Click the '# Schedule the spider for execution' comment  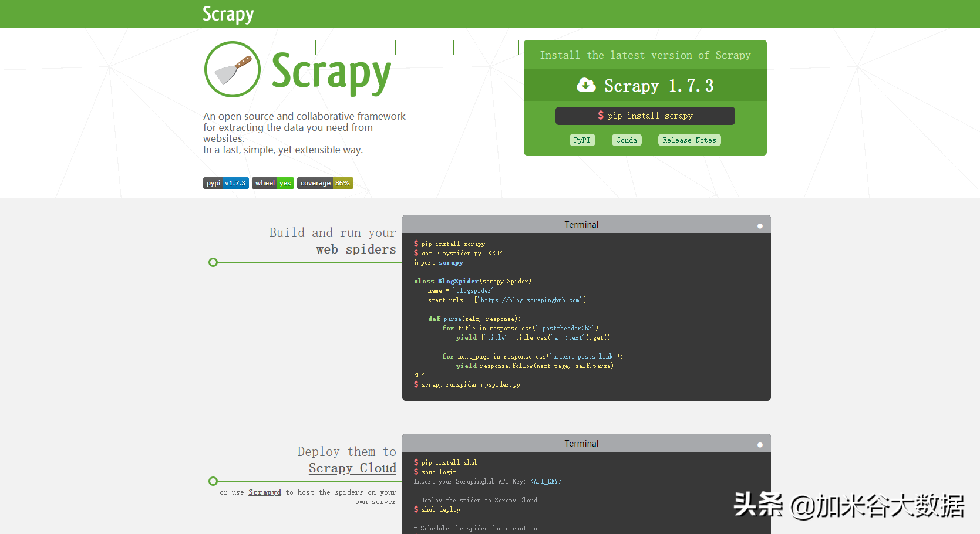click(476, 529)
